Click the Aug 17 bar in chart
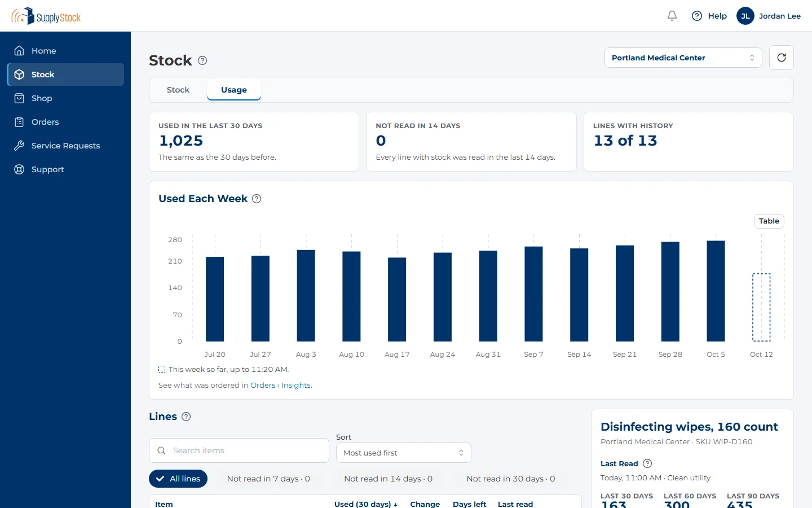This screenshot has width=812, height=508. (x=397, y=300)
